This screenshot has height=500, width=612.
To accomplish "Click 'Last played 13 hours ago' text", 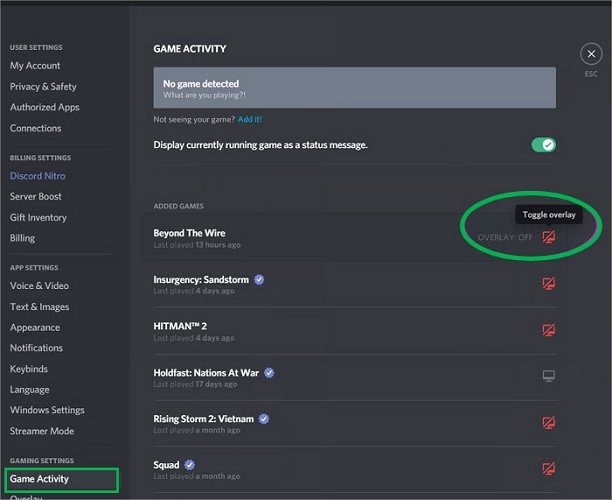I will (197, 245).
